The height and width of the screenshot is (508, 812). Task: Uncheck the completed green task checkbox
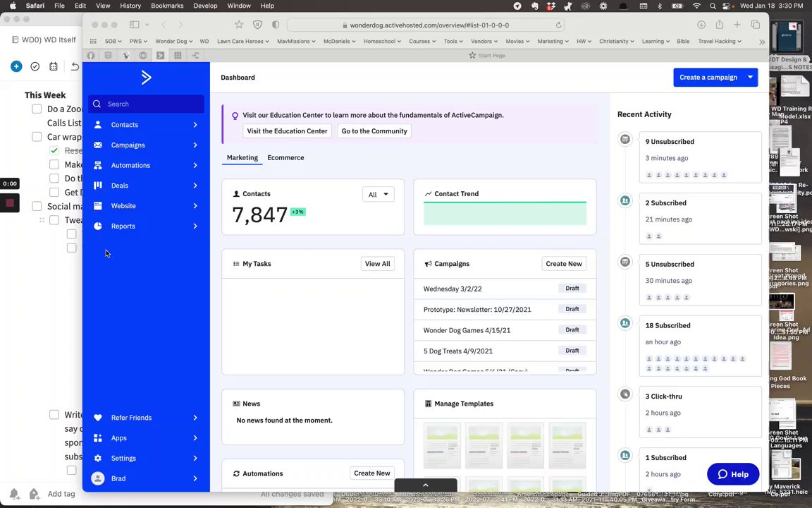54,150
